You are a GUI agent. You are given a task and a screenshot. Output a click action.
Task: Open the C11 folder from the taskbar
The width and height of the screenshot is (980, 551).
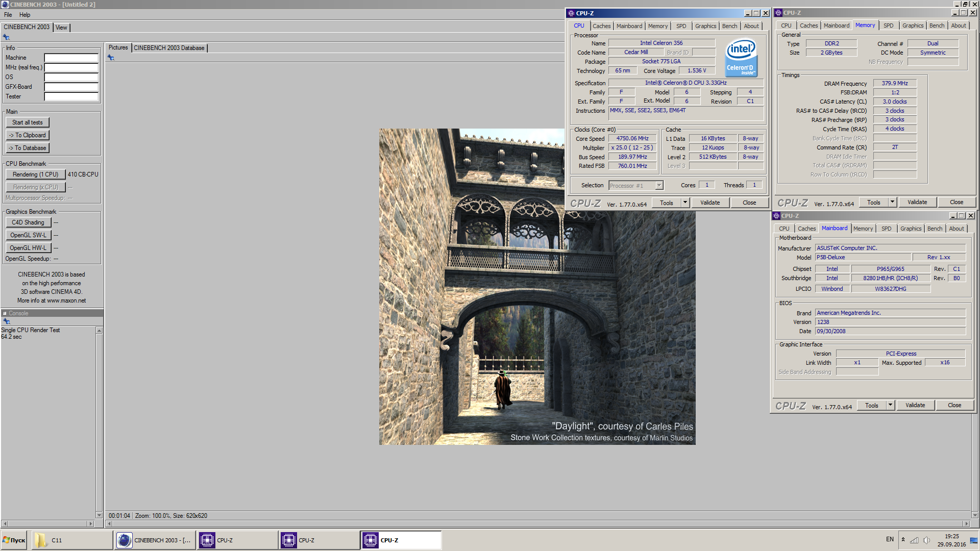[72, 540]
